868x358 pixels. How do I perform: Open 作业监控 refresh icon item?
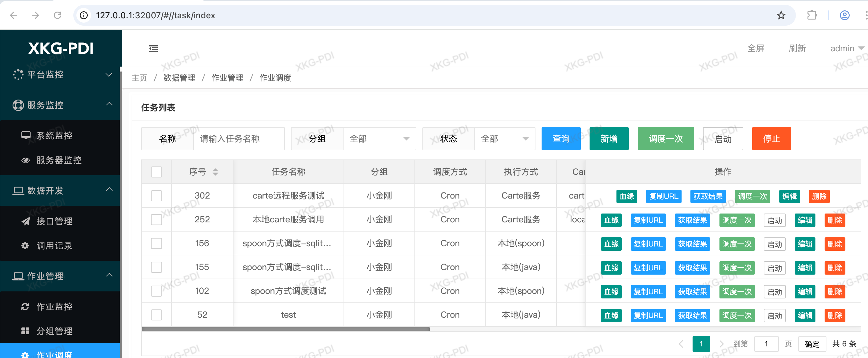click(25, 306)
